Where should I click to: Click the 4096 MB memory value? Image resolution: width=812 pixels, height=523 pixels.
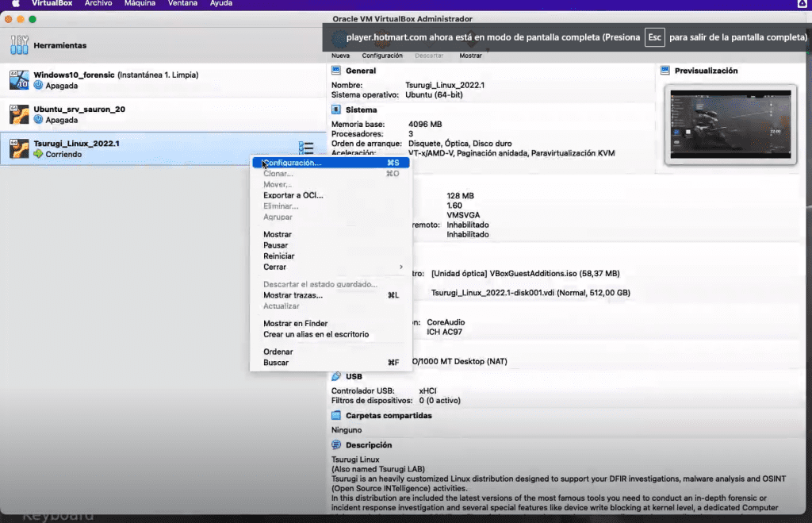(x=425, y=124)
